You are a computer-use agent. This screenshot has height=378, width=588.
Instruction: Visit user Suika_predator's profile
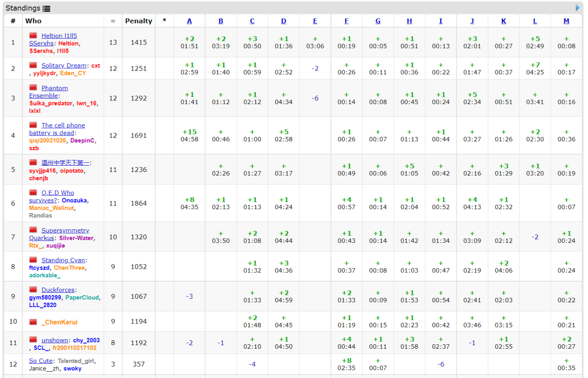pyautogui.click(x=51, y=103)
